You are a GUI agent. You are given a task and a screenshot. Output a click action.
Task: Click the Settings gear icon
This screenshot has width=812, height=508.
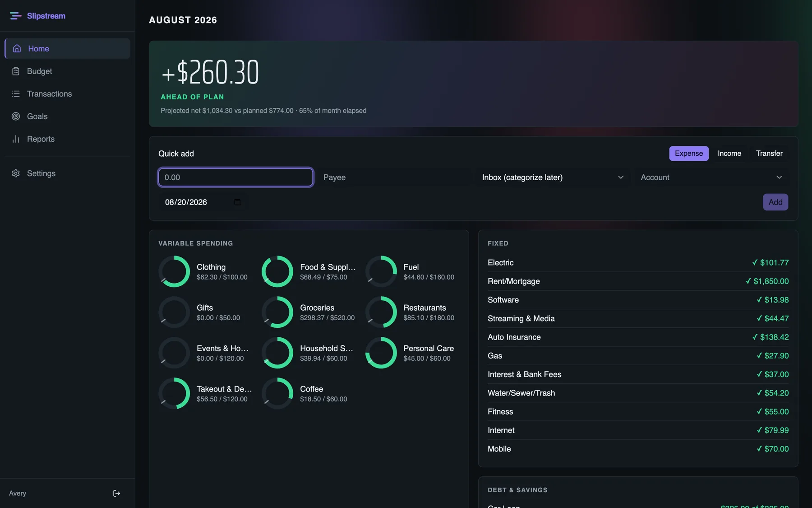16,173
